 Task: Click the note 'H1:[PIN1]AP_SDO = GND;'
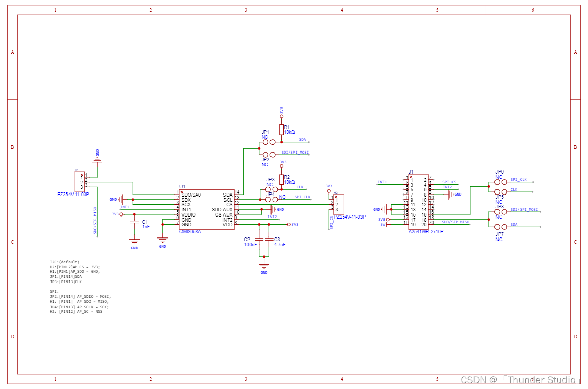(x=75, y=271)
